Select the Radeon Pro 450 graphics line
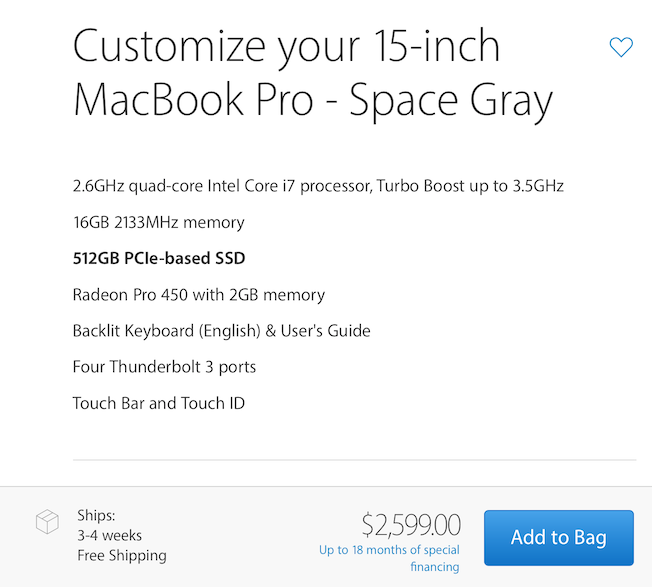 tap(198, 294)
